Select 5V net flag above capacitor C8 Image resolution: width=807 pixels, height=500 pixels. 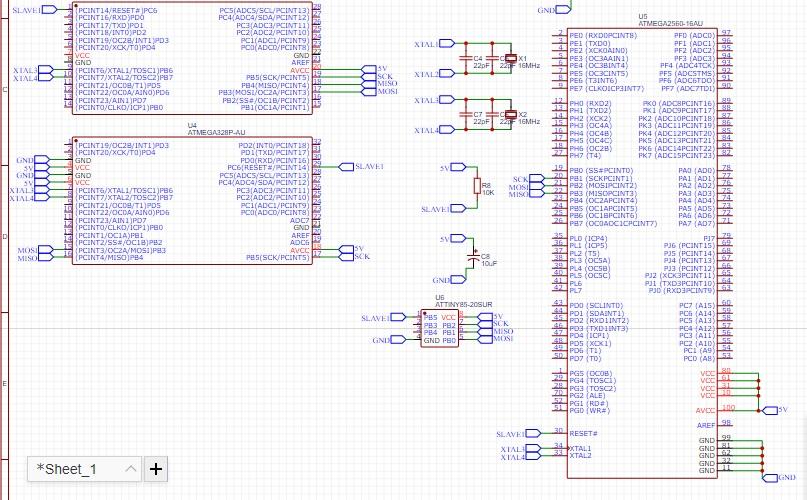tap(458, 238)
